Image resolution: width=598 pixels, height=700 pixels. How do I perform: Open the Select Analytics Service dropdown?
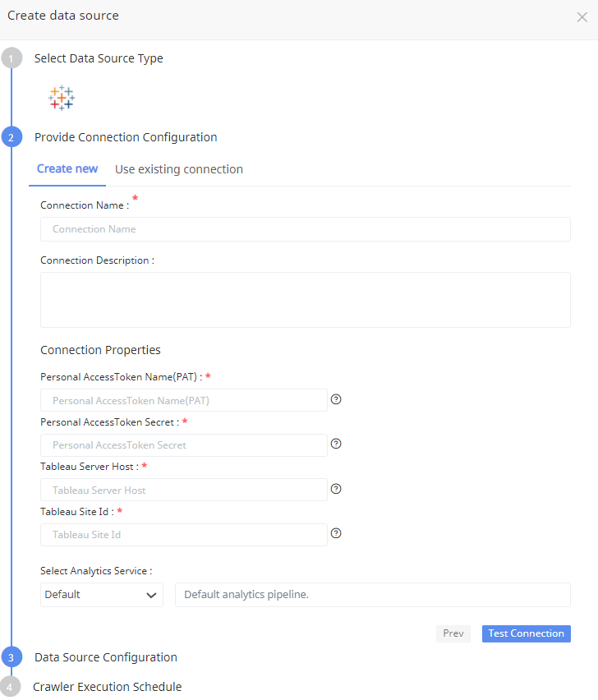pos(102,595)
